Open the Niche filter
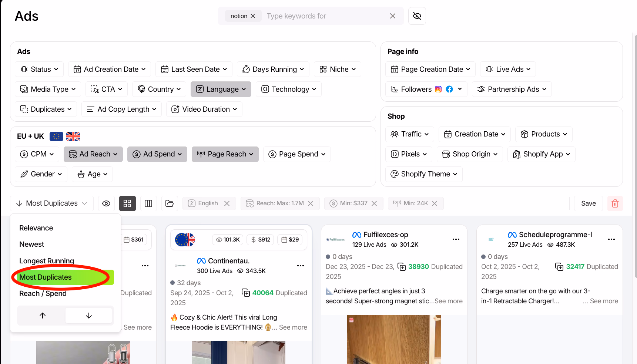This screenshot has width=637, height=364. tap(338, 69)
